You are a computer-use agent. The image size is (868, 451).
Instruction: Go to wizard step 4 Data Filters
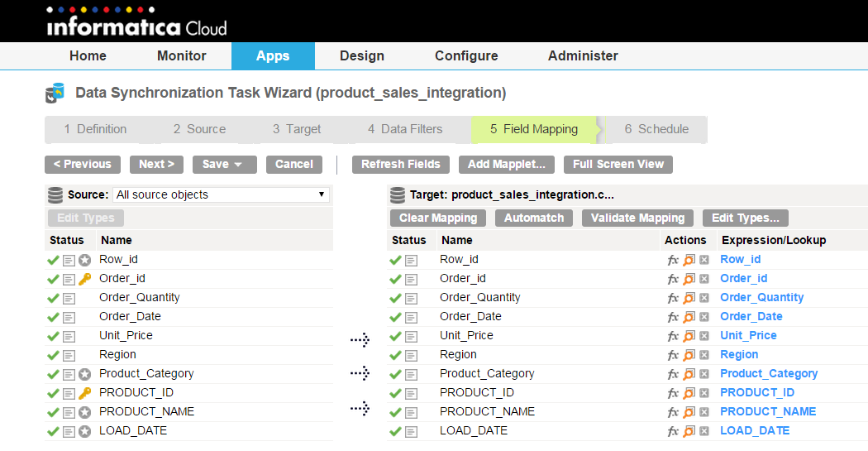tap(405, 129)
